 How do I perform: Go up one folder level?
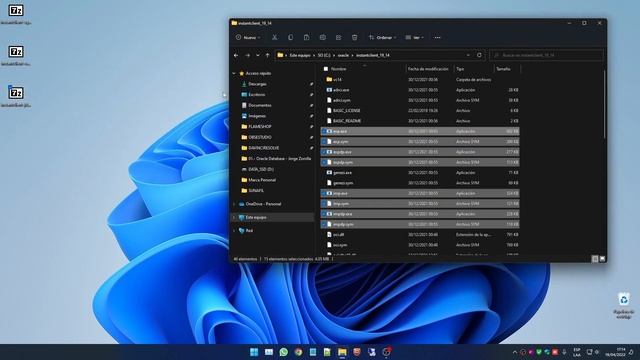coord(268,55)
